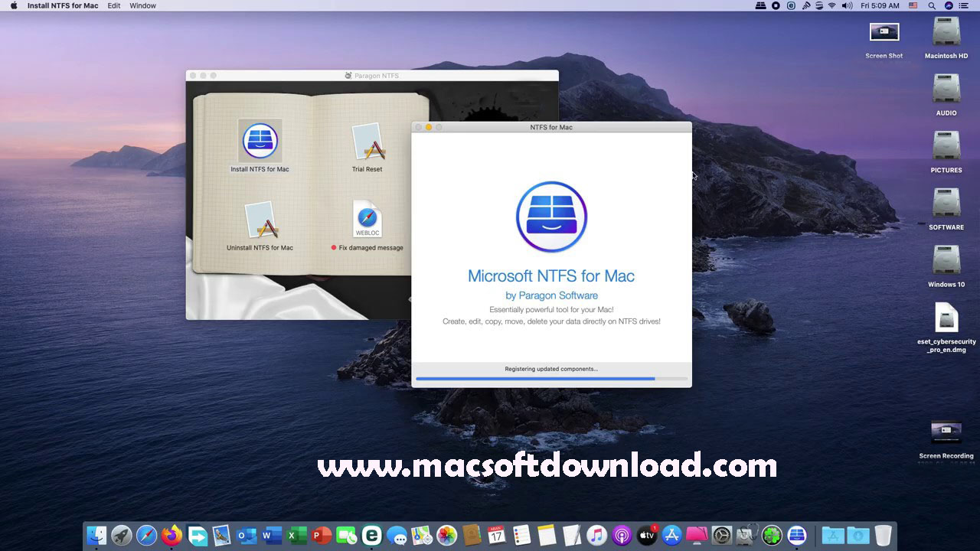Screen dimensions: 980x551
Task: Click the Paragon NTFS window title bar
Action: point(372,75)
